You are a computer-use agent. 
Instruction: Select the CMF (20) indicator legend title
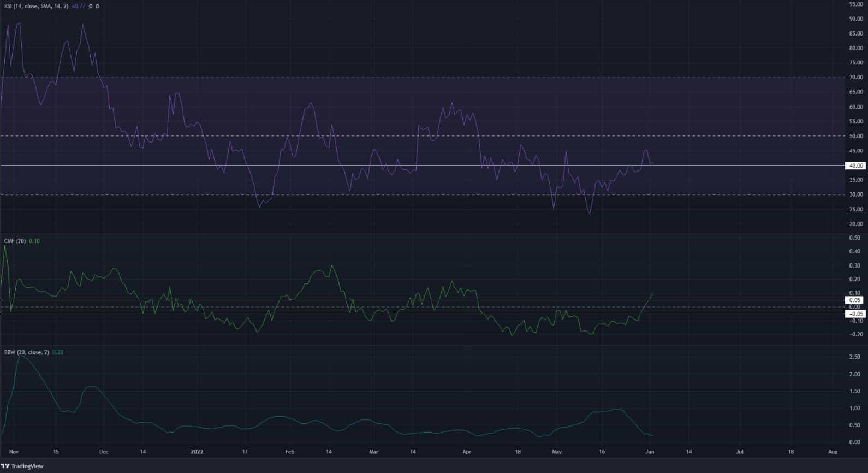(x=15, y=241)
